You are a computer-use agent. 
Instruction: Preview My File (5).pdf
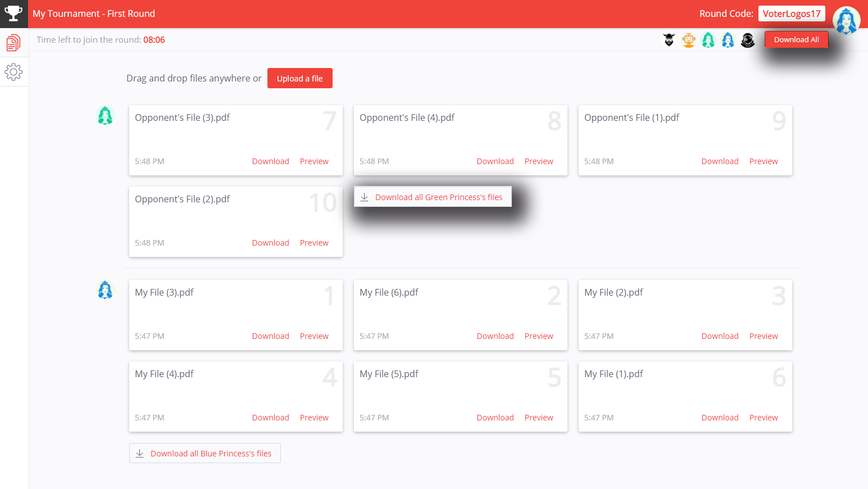click(x=539, y=418)
